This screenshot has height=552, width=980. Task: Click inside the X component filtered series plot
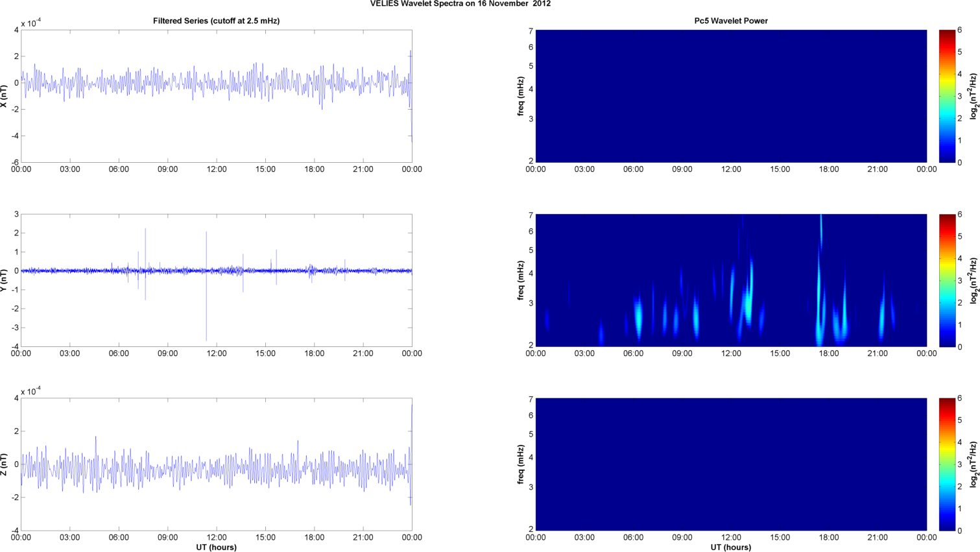[x=217, y=96]
